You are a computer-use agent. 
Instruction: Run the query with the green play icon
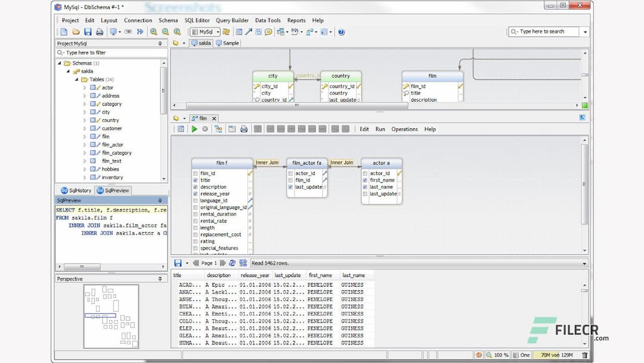click(x=195, y=129)
